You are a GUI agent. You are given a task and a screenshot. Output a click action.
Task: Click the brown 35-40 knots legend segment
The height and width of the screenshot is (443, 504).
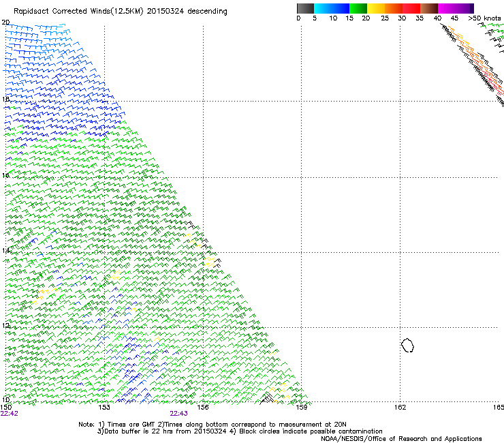click(429, 8)
